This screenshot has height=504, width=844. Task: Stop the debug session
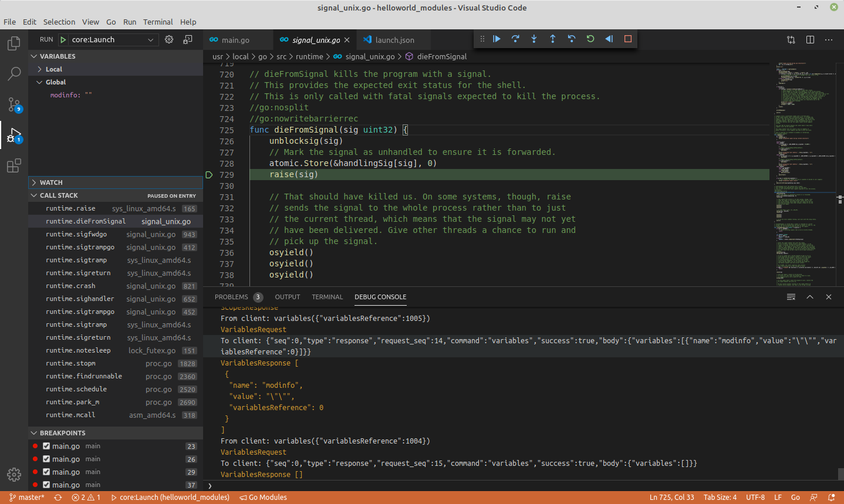628,39
